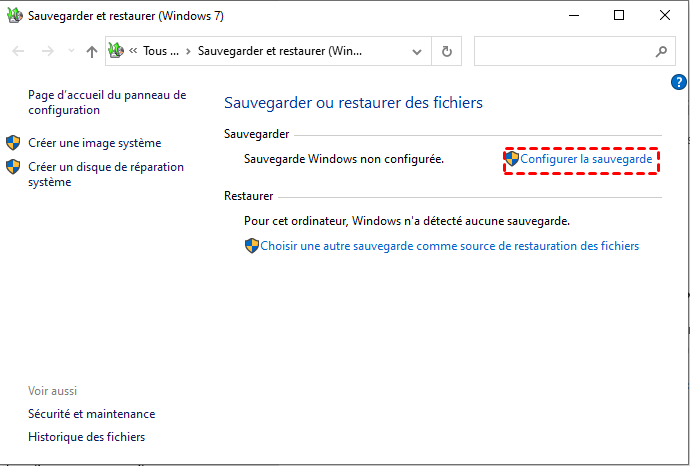Click 'Configurer la sauvegarde' link
The width and height of the screenshot is (690, 466).
point(586,159)
